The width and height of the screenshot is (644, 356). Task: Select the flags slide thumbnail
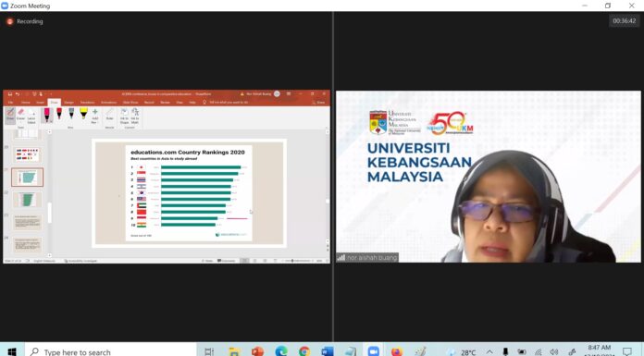pos(27,154)
